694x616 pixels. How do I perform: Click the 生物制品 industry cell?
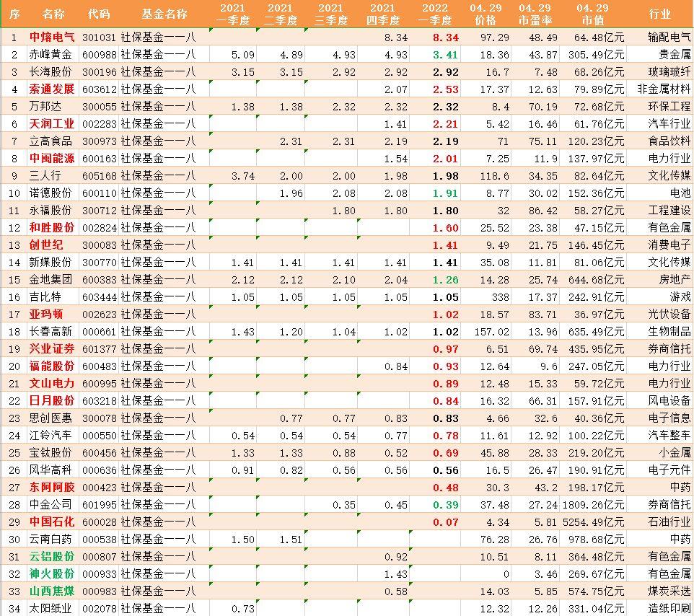coord(669,332)
